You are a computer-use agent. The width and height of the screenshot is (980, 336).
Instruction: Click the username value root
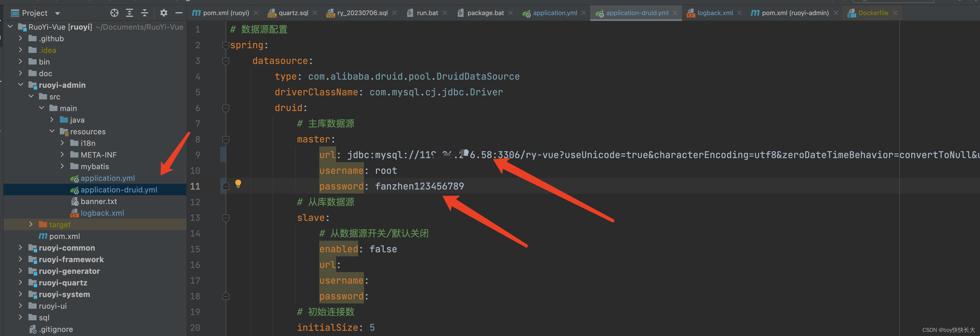pyautogui.click(x=386, y=171)
